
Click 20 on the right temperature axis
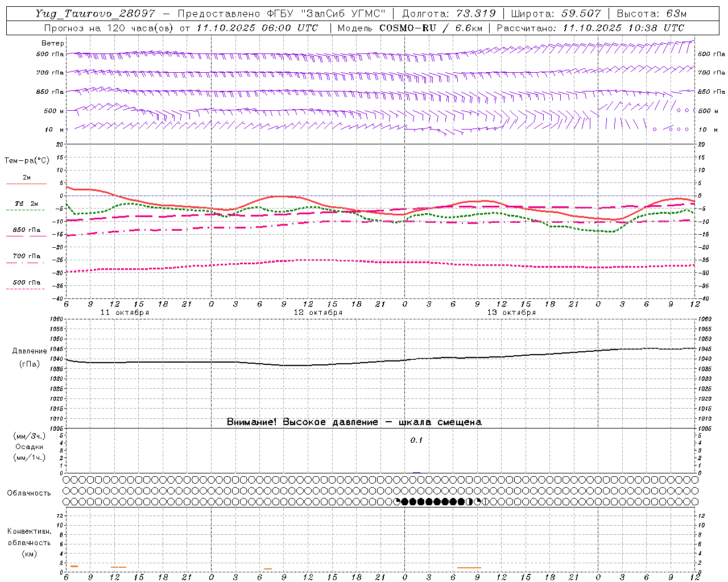tap(701, 144)
